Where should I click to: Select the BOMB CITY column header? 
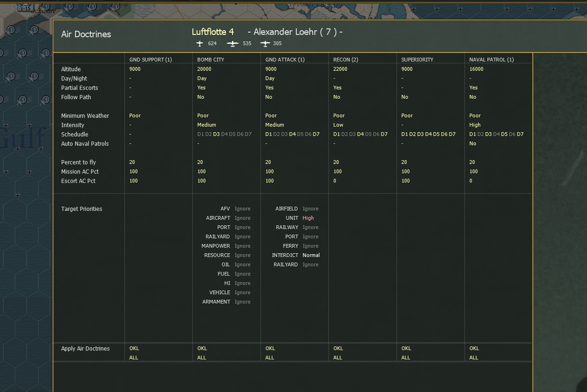click(x=211, y=59)
